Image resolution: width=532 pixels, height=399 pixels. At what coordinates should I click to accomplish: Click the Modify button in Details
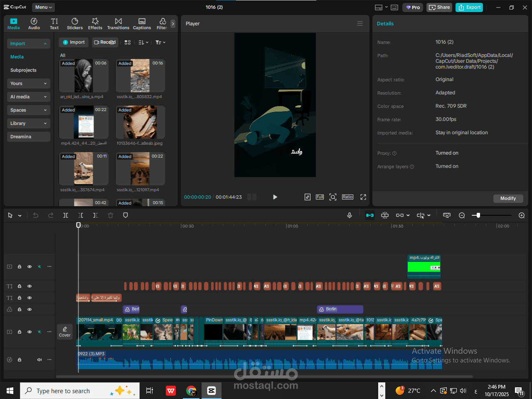click(508, 198)
